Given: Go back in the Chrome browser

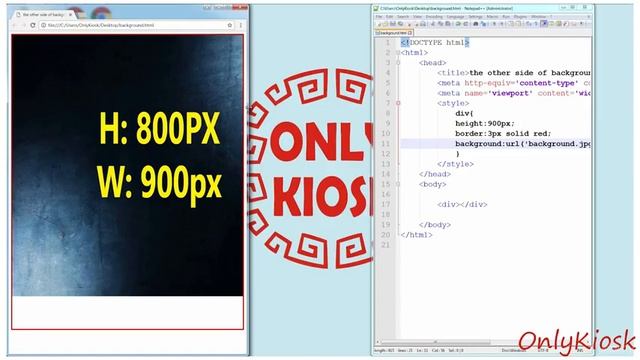Looking at the screenshot, I should [14, 25].
